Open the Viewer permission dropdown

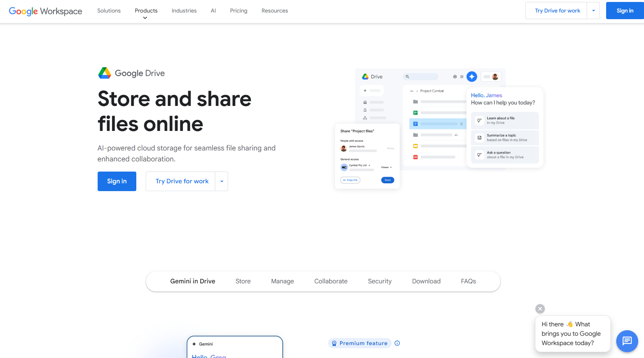pos(386,167)
